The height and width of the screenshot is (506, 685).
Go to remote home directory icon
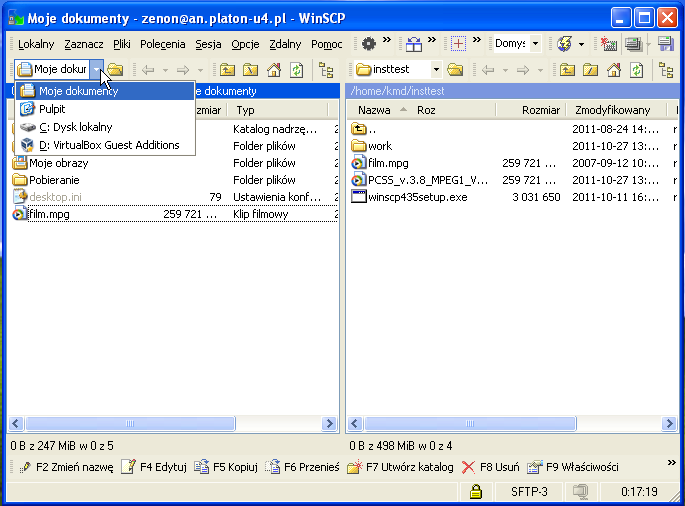tap(614, 69)
